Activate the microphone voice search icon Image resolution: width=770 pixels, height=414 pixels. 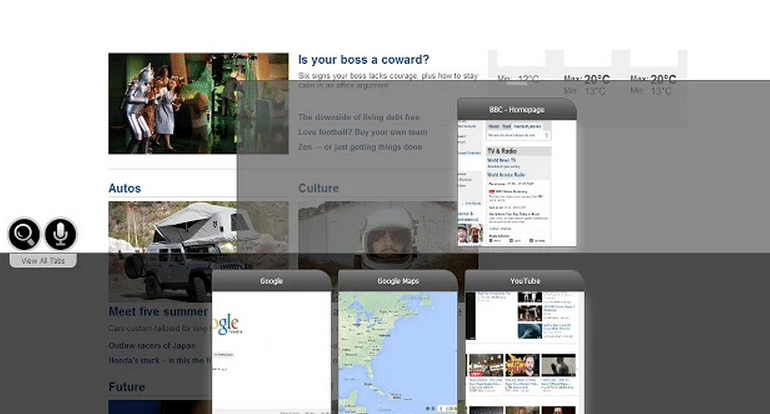point(60,234)
